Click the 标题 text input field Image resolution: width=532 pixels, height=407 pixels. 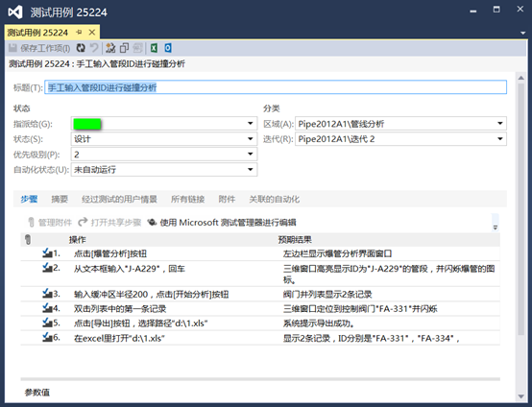point(276,87)
